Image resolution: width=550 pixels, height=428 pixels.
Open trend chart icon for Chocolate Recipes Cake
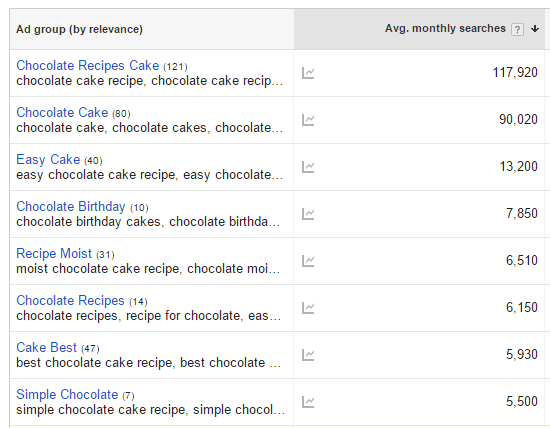click(x=308, y=73)
